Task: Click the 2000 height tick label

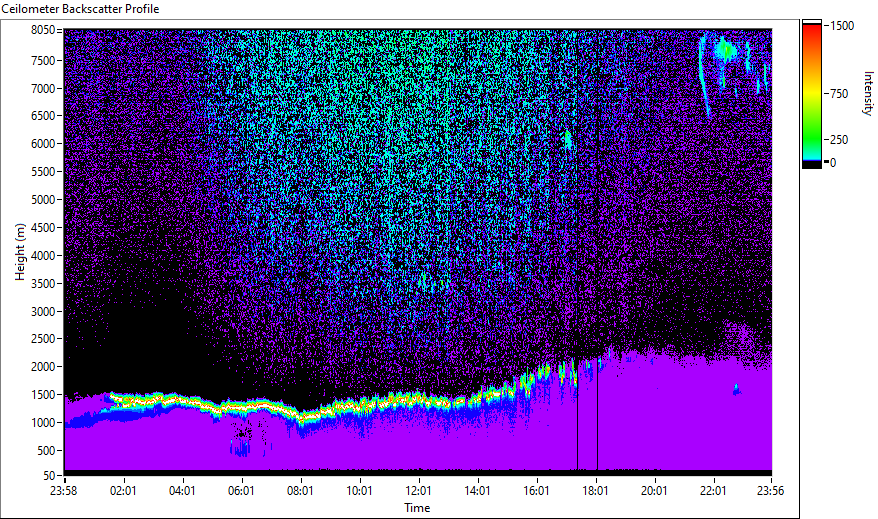Action: click(x=43, y=367)
